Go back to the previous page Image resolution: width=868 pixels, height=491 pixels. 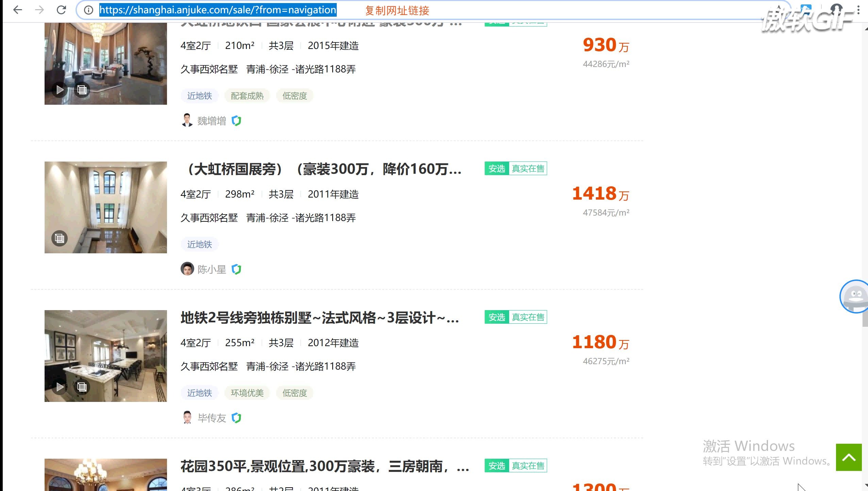click(x=17, y=10)
